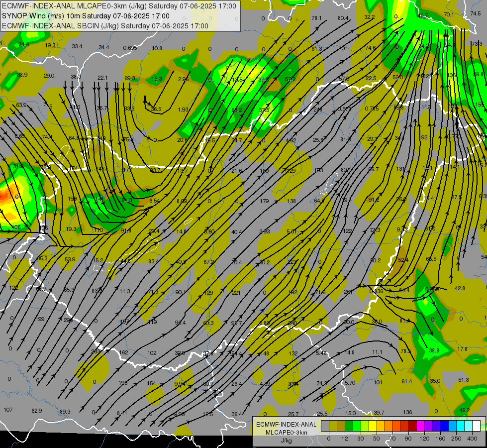Click the map value '0.755'
Viewport: 487px width, 448px height.
[x=372, y=109]
